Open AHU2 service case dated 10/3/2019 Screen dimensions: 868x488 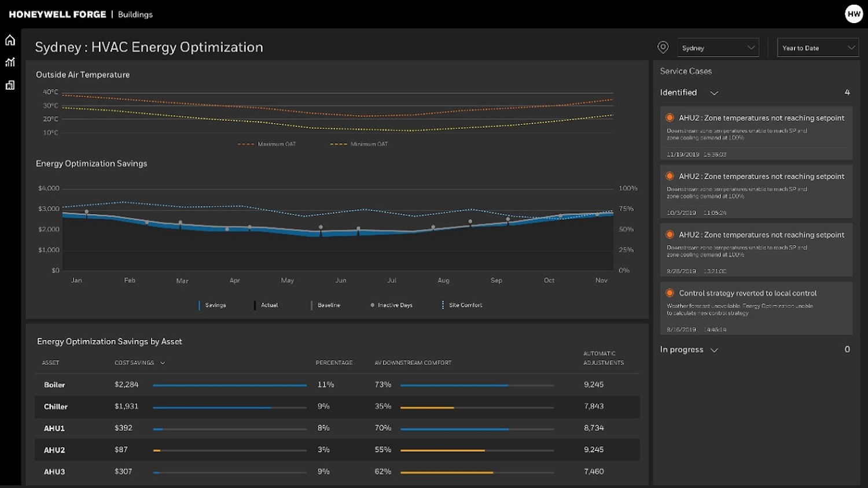(756, 191)
